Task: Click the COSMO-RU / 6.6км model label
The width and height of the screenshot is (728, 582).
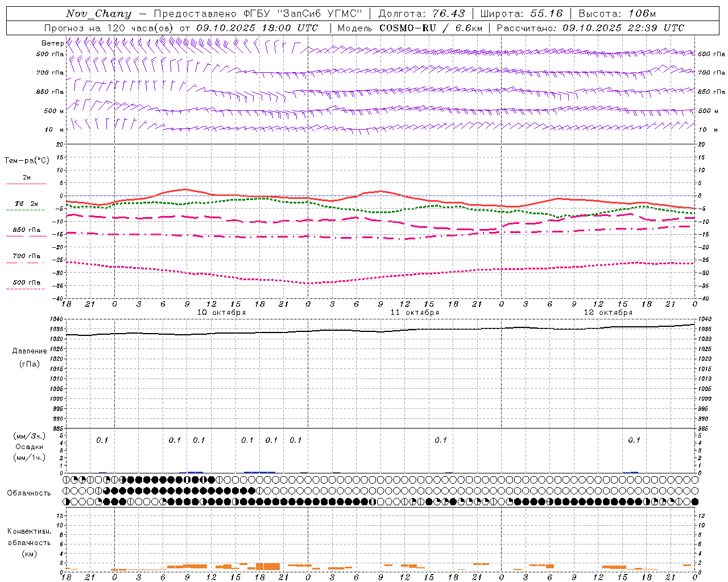Action: pos(431,28)
